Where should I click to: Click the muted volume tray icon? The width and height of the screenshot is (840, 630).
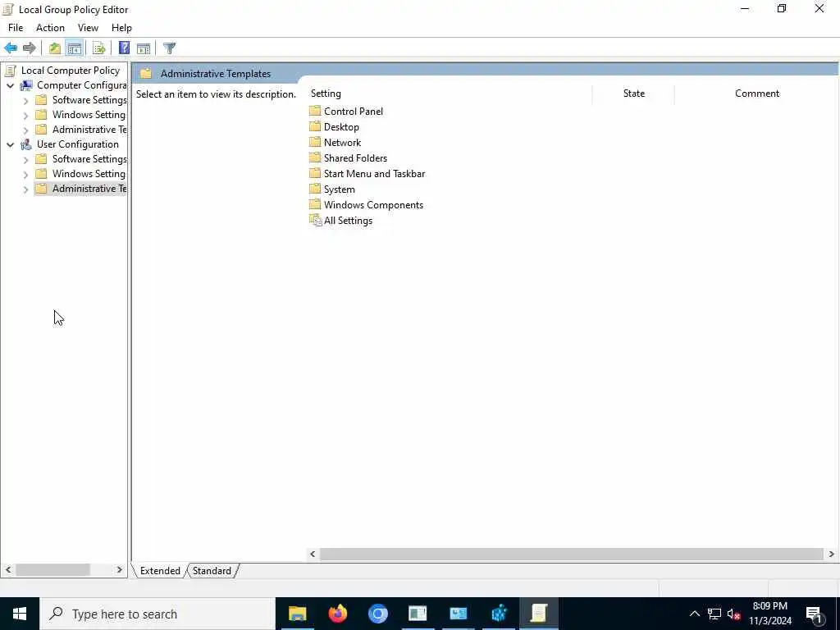(733, 614)
